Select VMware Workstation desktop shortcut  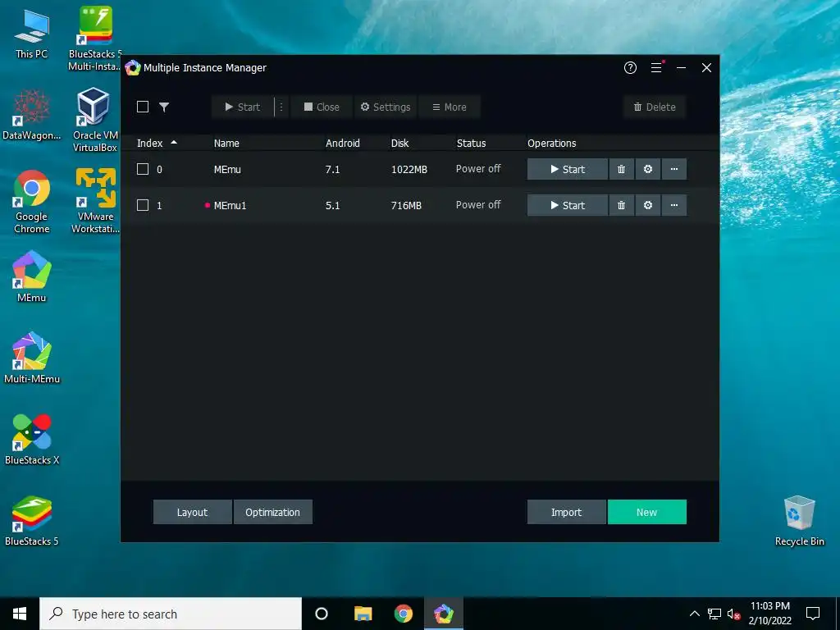(x=95, y=202)
